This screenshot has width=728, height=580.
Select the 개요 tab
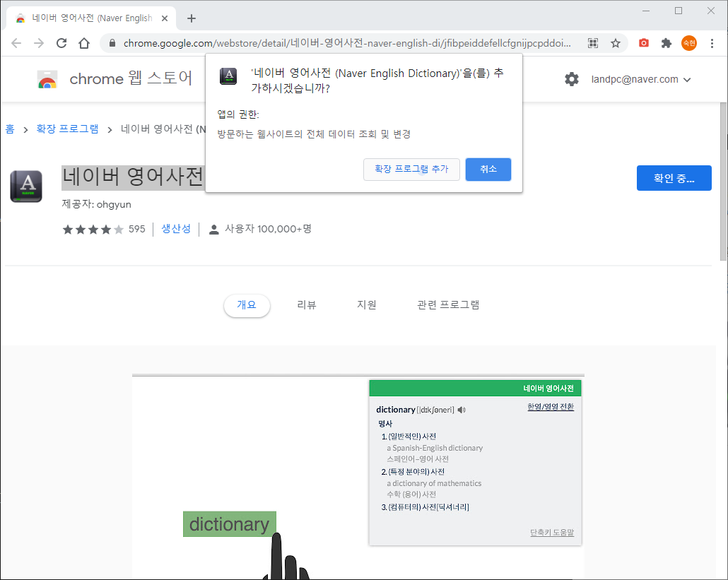click(x=247, y=305)
